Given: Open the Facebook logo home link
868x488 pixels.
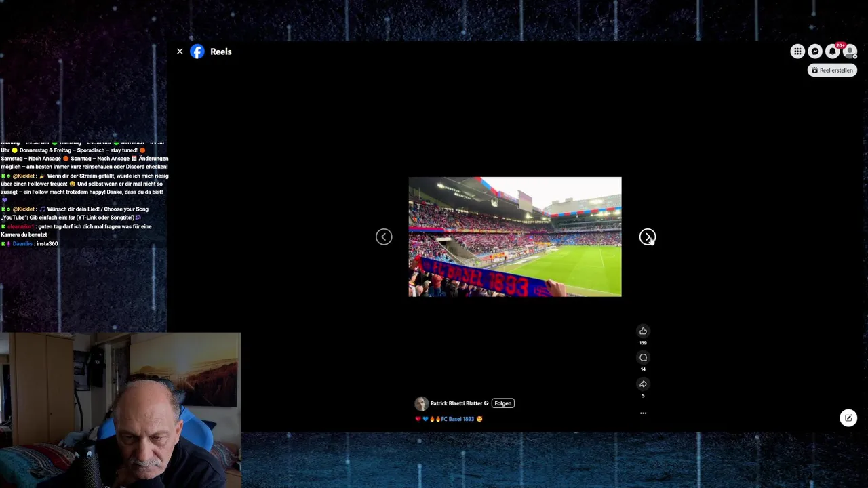Looking at the screenshot, I should [197, 52].
